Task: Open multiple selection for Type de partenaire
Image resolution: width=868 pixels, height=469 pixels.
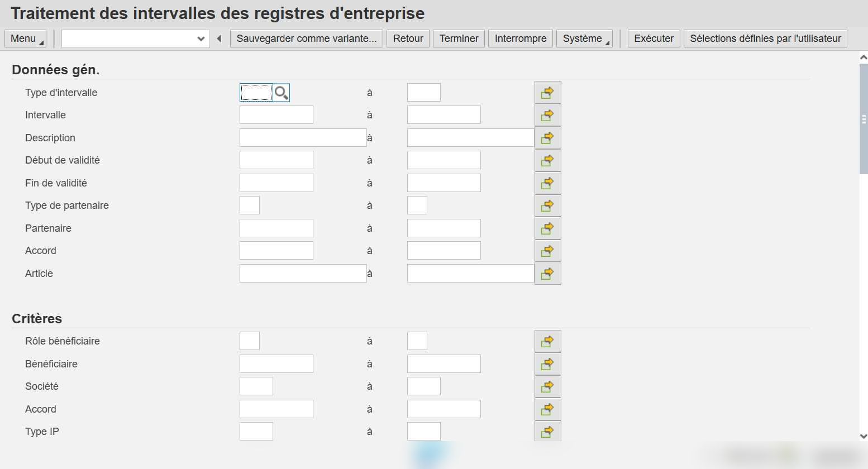Action: point(547,205)
